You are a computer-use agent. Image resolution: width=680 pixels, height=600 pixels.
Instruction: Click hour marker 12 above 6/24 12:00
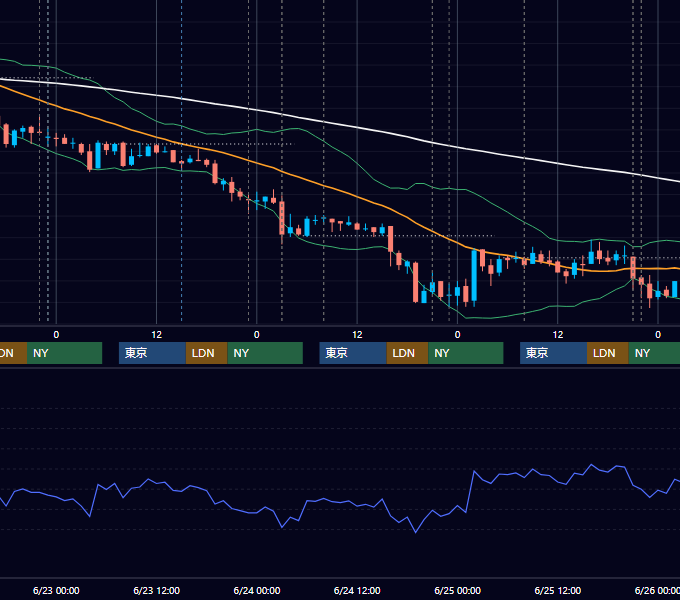click(x=357, y=335)
